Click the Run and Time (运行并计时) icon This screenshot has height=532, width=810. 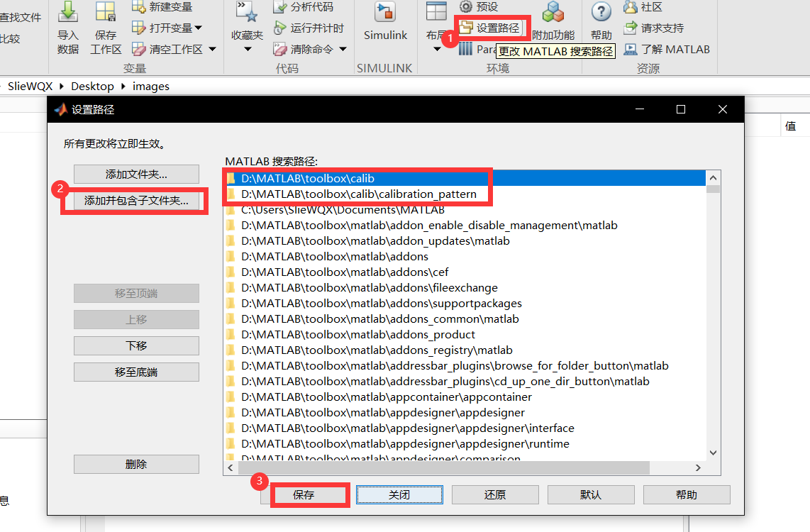279,28
